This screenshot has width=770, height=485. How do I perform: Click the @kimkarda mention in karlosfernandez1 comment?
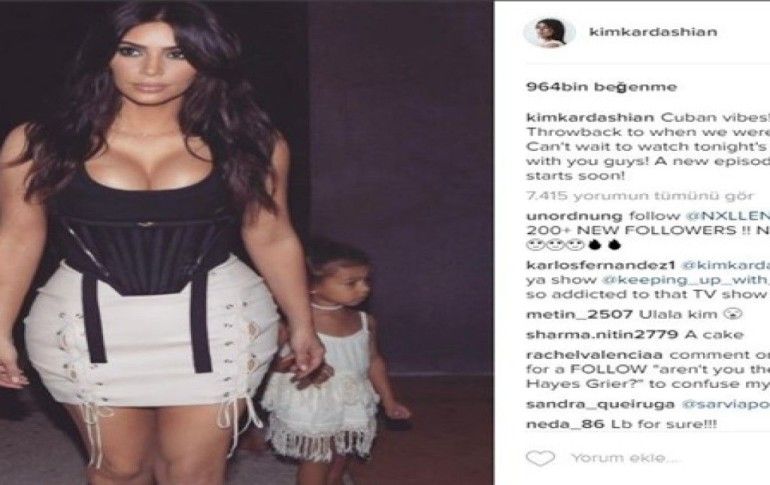(x=726, y=265)
